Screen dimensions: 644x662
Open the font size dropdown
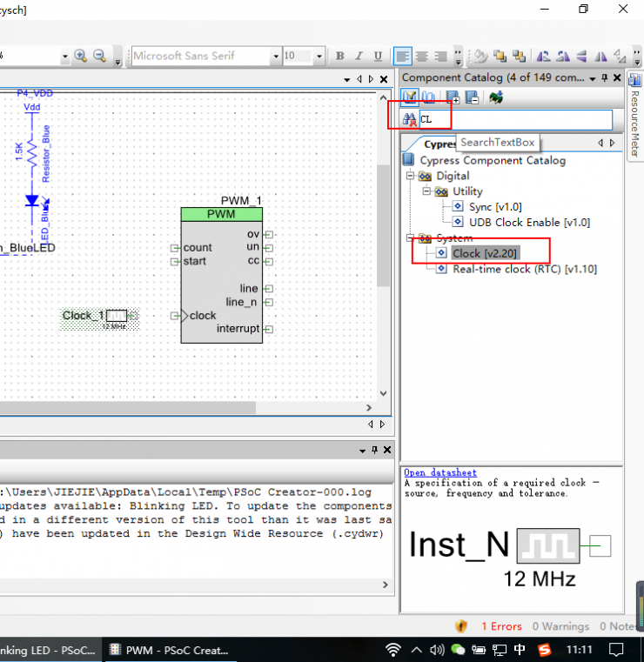(x=319, y=56)
